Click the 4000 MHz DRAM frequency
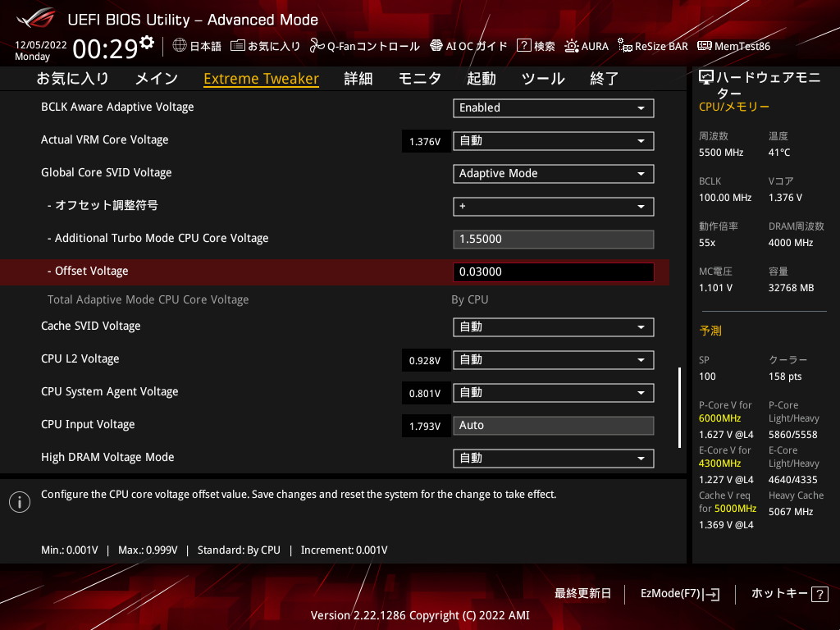The image size is (840, 630). [x=791, y=243]
